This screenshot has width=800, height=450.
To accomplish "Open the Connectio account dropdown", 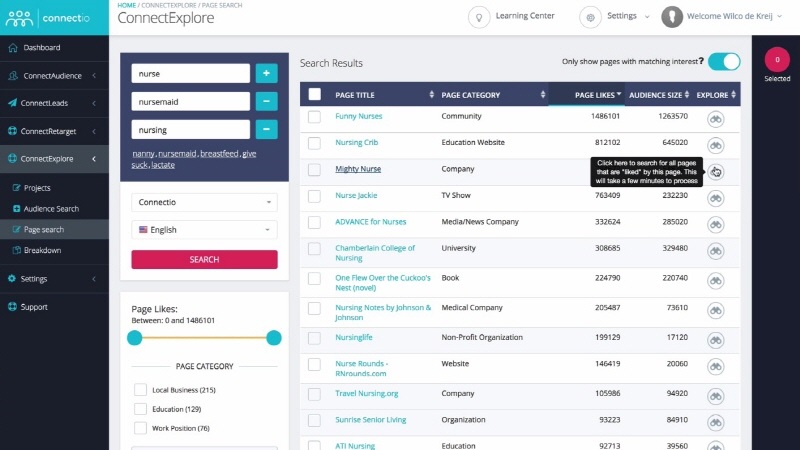I will (x=204, y=202).
